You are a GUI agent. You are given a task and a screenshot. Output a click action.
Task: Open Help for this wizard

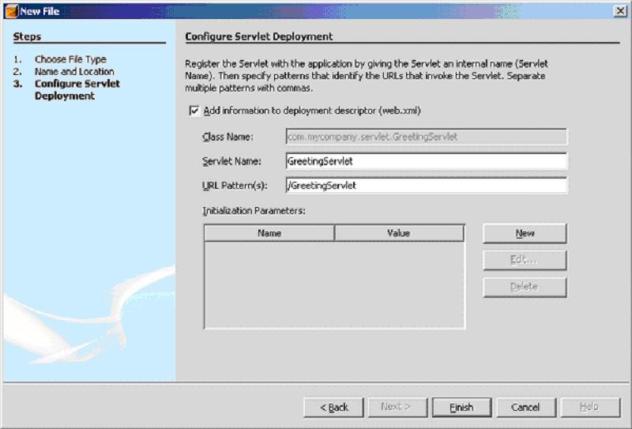591,407
